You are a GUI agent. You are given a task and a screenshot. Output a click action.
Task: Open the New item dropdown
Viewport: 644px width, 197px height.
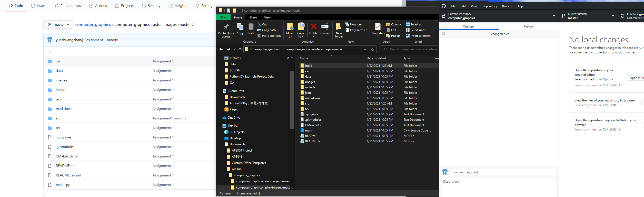(355, 24)
